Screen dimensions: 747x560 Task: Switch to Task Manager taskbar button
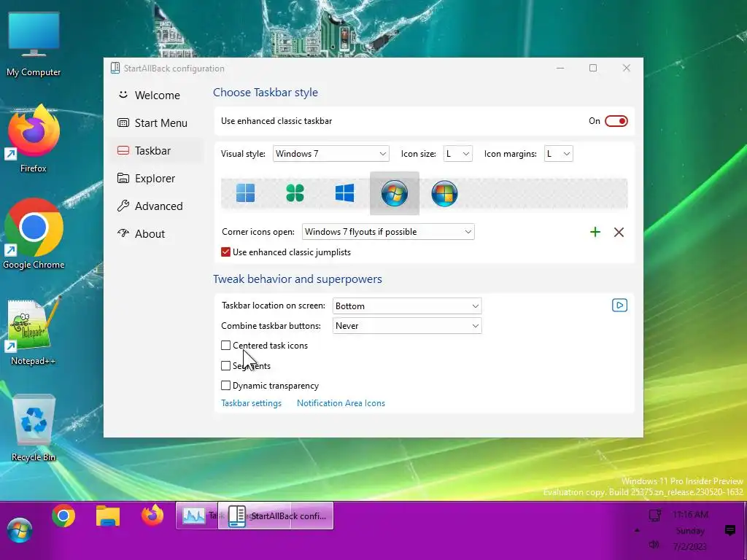(x=197, y=516)
